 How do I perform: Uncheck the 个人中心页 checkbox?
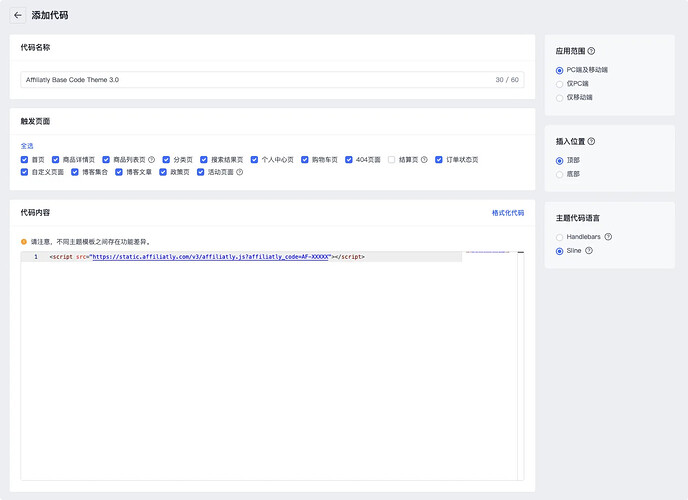[x=254, y=160]
